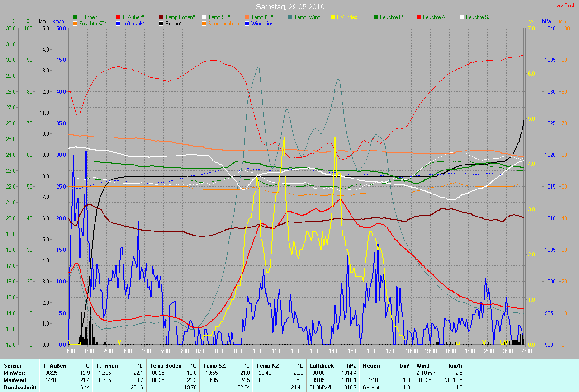
Task: Click the Gesamt: rain total label
Action: [x=371, y=387]
